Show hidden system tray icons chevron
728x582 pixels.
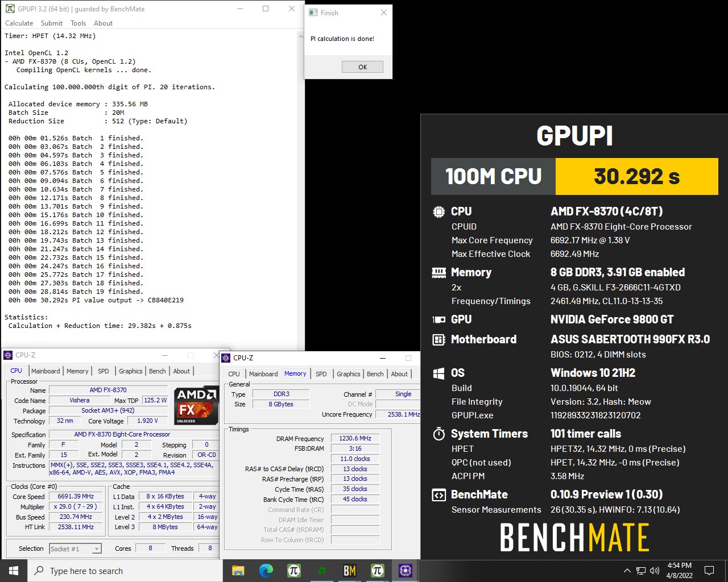coord(627,571)
